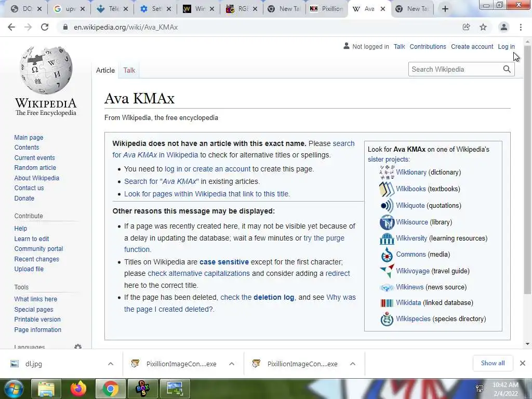Open DOSBox from the taskbar
Screen dimensions: 532x399
(x=142, y=389)
